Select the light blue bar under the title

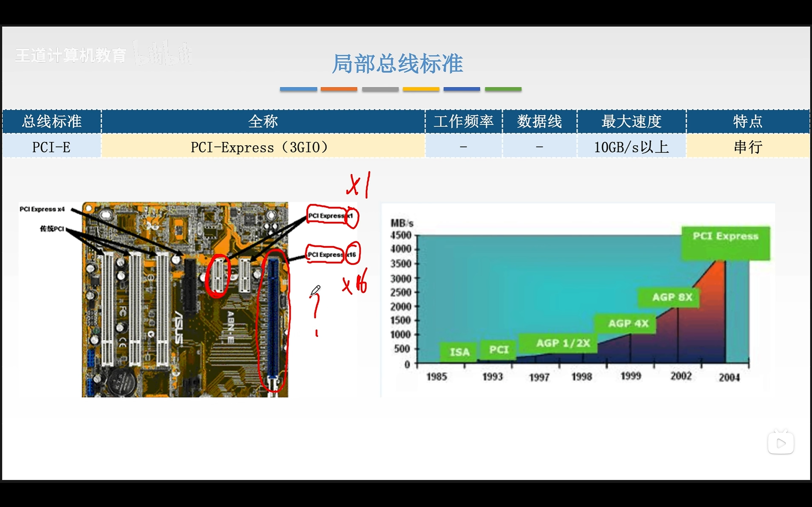pos(298,89)
